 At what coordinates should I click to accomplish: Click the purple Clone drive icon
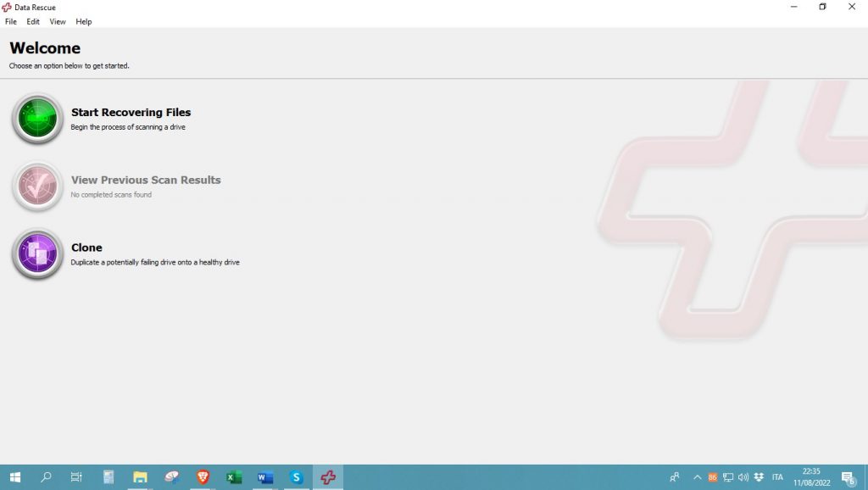(x=36, y=254)
